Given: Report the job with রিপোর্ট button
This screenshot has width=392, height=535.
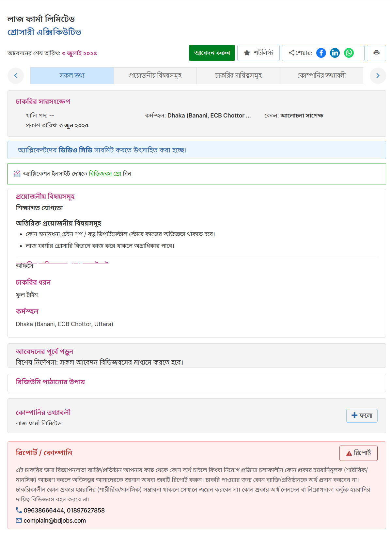Looking at the screenshot, I should (x=358, y=453).
